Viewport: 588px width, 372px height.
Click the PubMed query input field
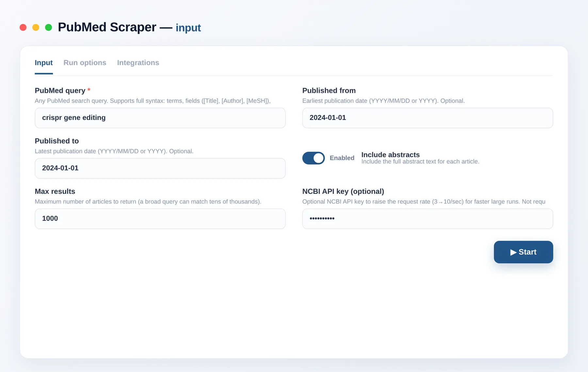pos(160,118)
